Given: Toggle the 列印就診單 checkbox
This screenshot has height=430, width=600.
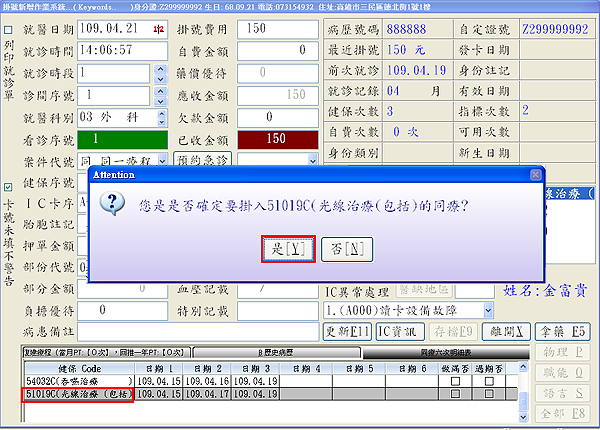Looking at the screenshot, I should [x=9, y=31].
